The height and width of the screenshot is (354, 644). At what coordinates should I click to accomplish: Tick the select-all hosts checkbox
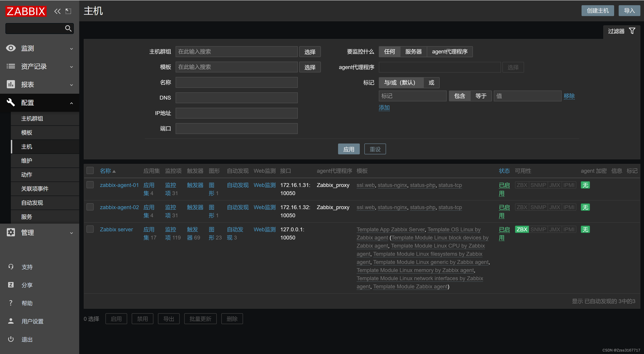pyautogui.click(x=90, y=170)
